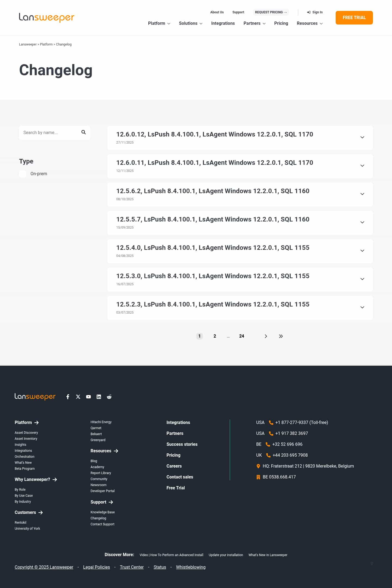Go to next page arrow
The image size is (392, 588).
[x=266, y=336]
